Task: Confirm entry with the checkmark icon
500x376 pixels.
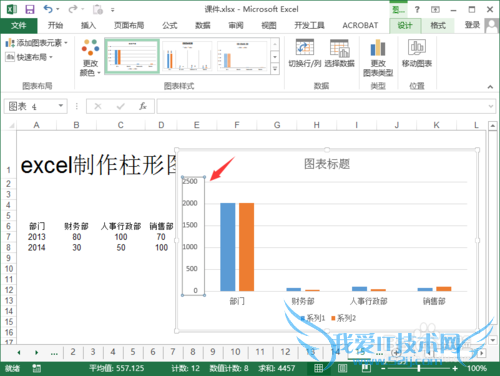Action: (120, 106)
